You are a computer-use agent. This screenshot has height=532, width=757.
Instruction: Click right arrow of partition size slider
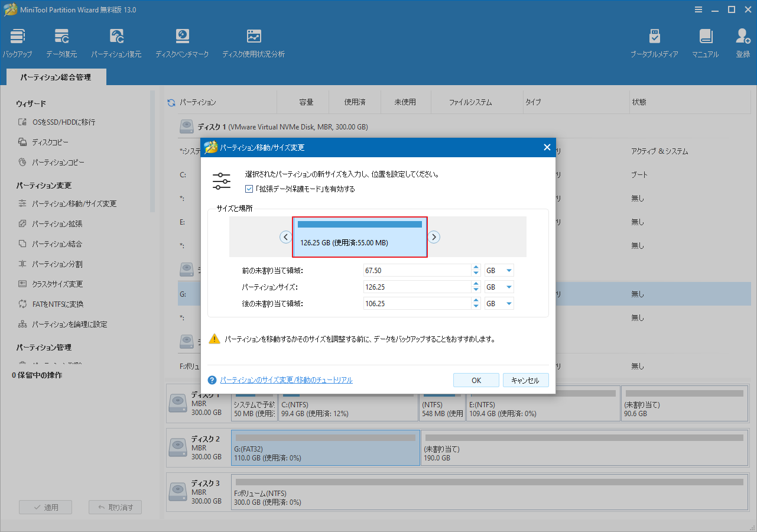(434, 236)
